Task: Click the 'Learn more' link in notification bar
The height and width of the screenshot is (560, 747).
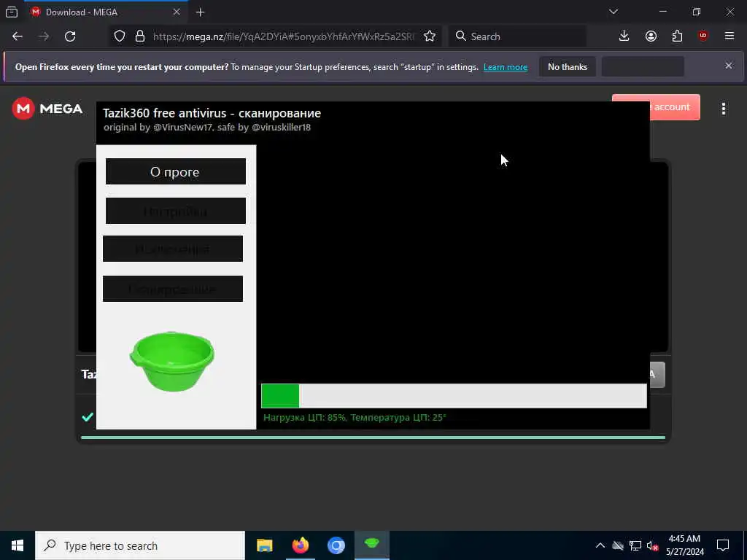Action: [506, 67]
